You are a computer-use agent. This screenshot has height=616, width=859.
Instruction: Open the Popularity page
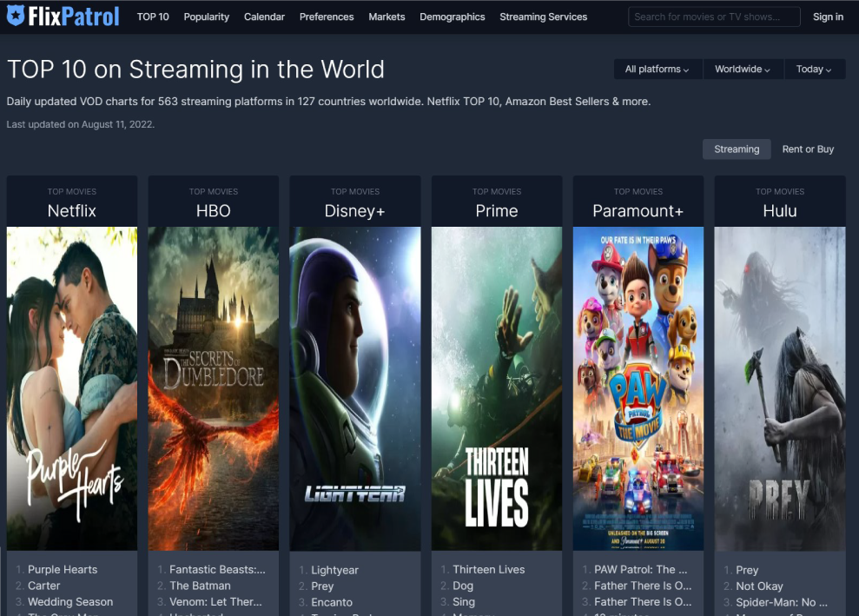click(x=207, y=17)
